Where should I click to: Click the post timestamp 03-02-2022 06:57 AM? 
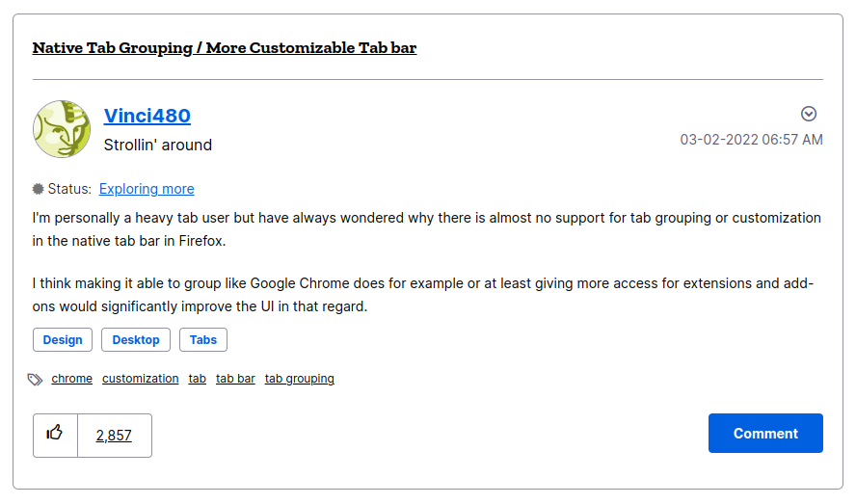pyautogui.click(x=752, y=140)
